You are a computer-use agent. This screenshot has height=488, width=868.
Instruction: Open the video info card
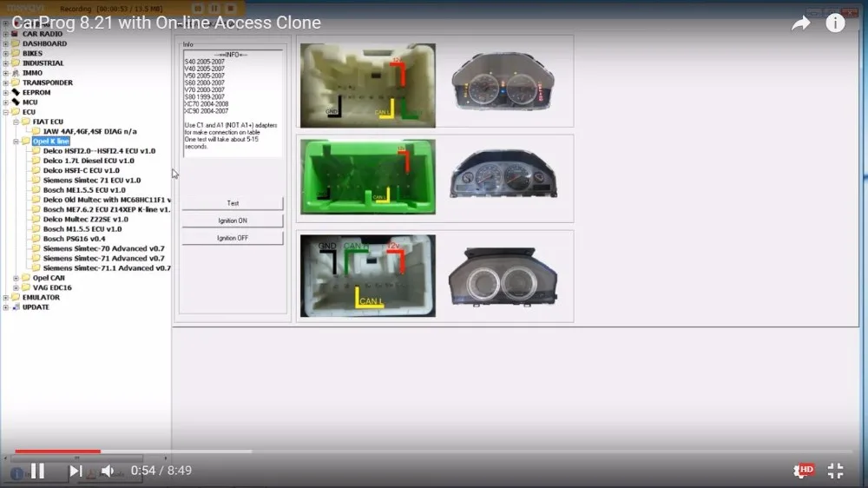point(835,23)
